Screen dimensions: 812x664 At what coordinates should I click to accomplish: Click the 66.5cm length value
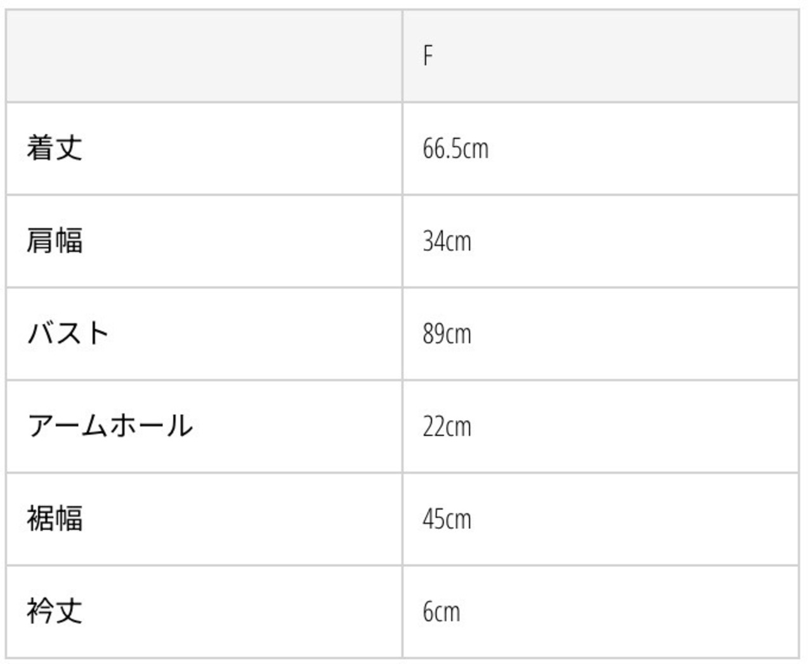455,149
